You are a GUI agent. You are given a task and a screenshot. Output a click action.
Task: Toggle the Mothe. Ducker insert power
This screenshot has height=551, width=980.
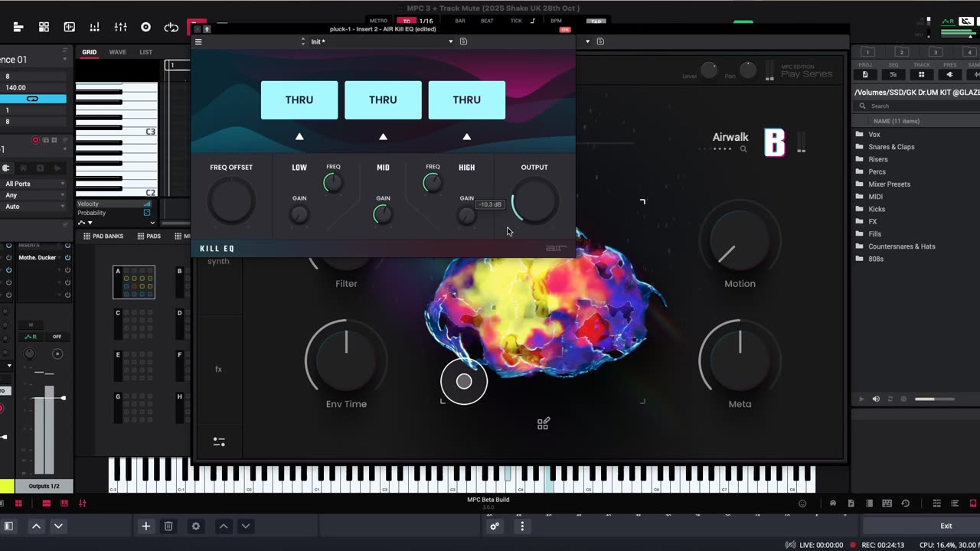pos(67,258)
